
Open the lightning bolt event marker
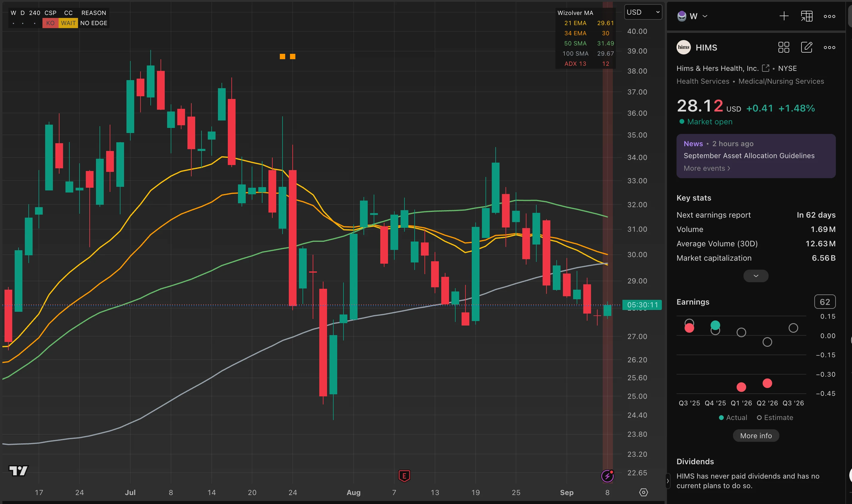(x=607, y=476)
